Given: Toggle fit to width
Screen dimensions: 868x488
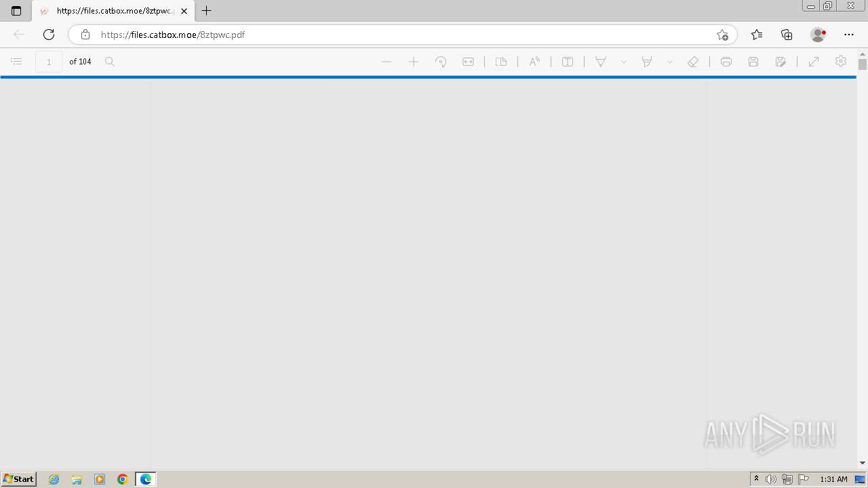Looking at the screenshot, I should 468,62.
